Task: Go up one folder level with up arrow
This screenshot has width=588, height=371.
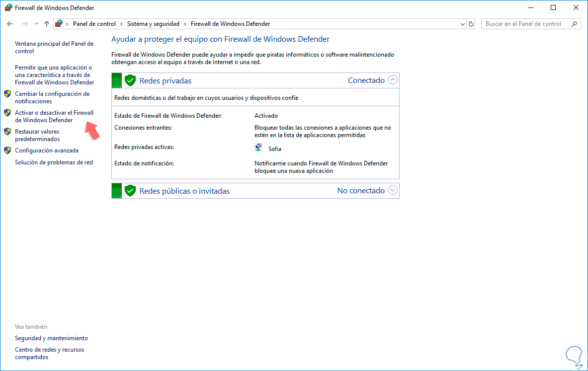Action: tap(47, 24)
